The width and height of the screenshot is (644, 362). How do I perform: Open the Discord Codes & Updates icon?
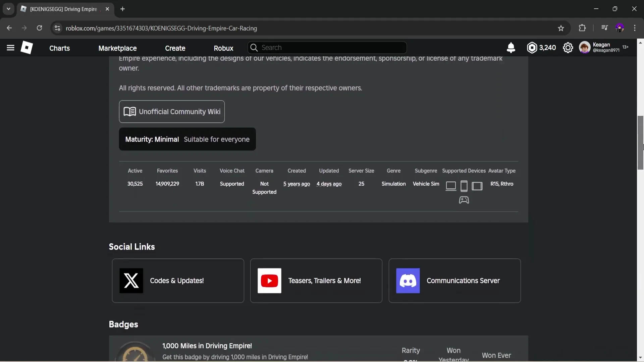click(130, 281)
